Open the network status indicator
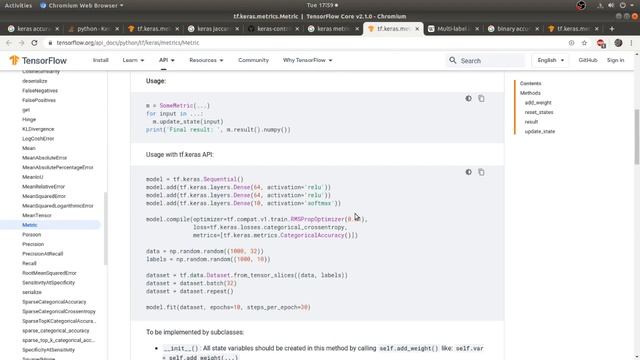Screen dimensions: 640x360 [x=600, y=5]
